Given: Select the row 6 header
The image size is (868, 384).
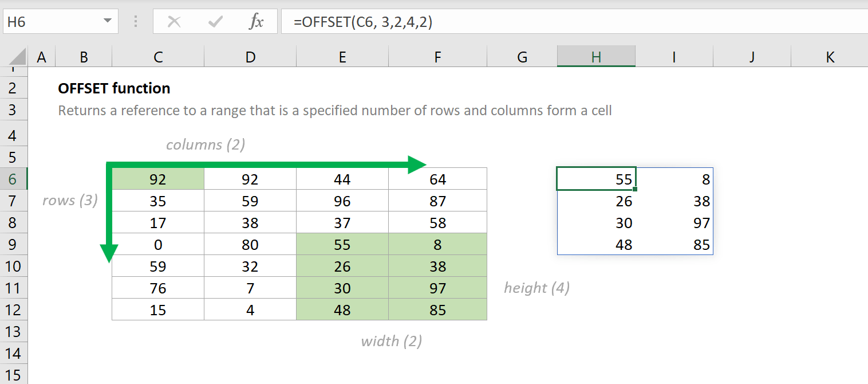Looking at the screenshot, I should [13, 179].
